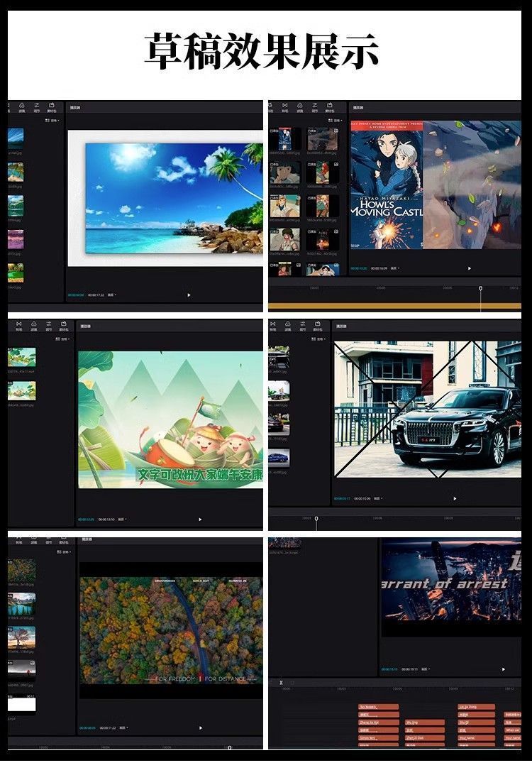Click the playhead marker below the black car preview
Screen dimensions: 532x775
click(316, 518)
